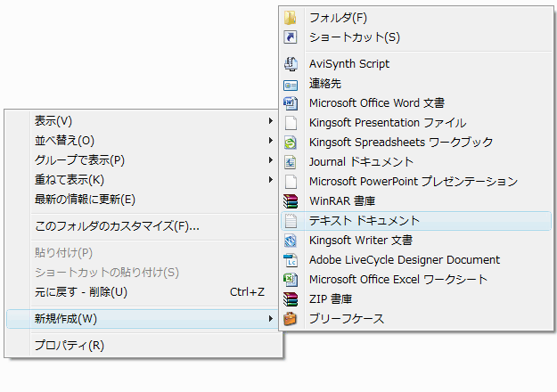
Task: Click the 新規作成(W) submenu arrow
Action: pyautogui.click(x=271, y=319)
